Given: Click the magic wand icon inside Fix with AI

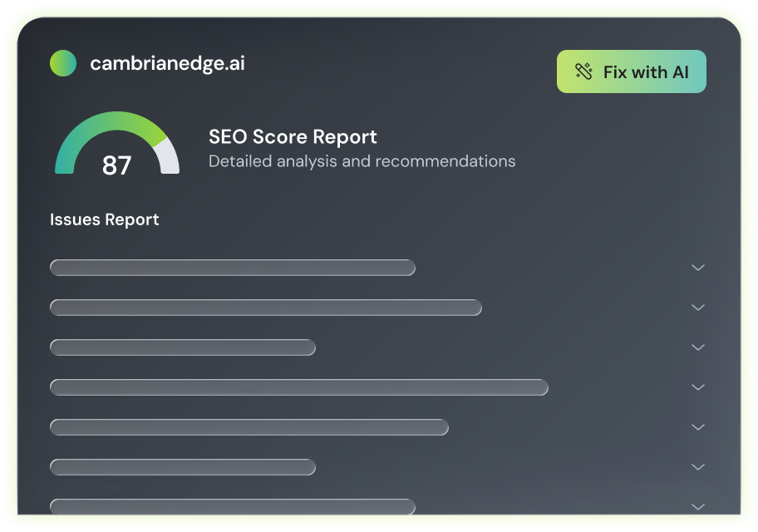Looking at the screenshot, I should point(583,71).
